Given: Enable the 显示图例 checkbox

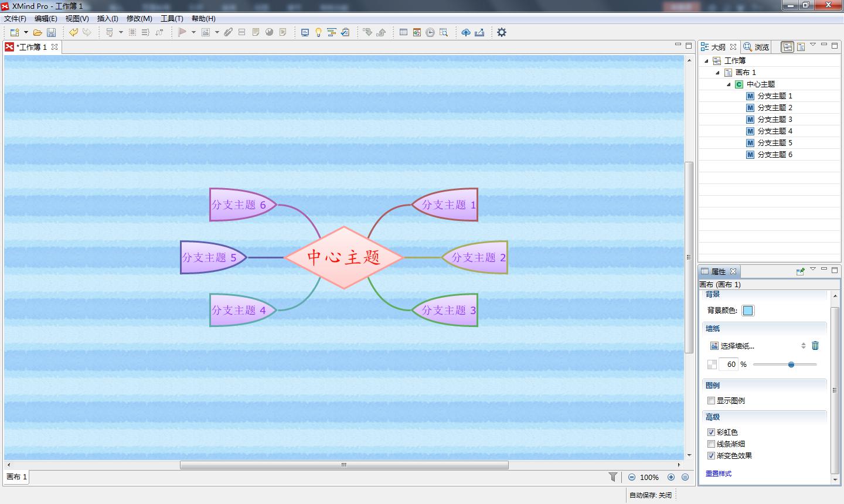Looking at the screenshot, I should pyautogui.click(x=711, y=401).
